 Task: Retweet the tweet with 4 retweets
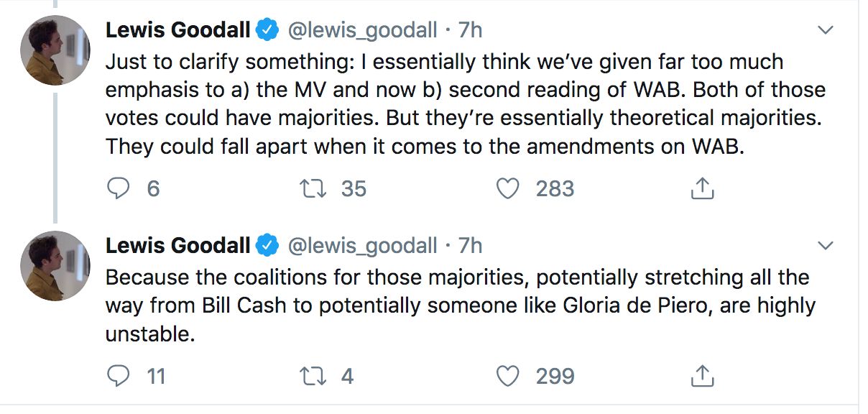click(x=313, y=375)
